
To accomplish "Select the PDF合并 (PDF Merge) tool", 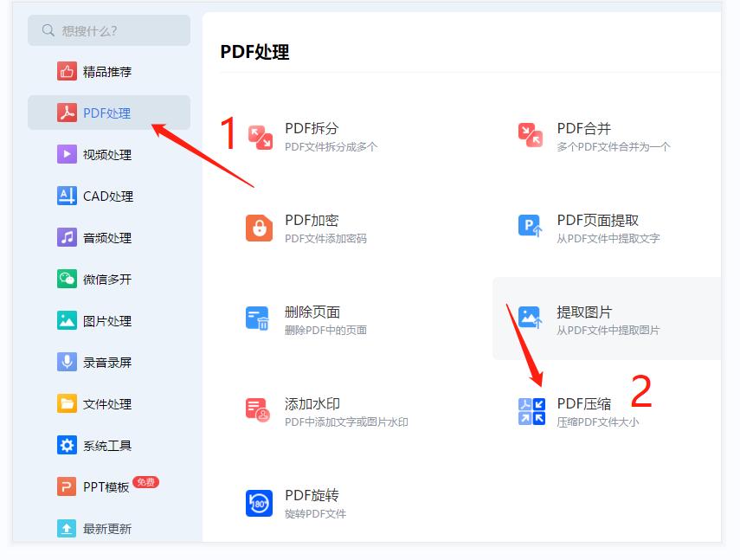I will [x=582, y=128].
